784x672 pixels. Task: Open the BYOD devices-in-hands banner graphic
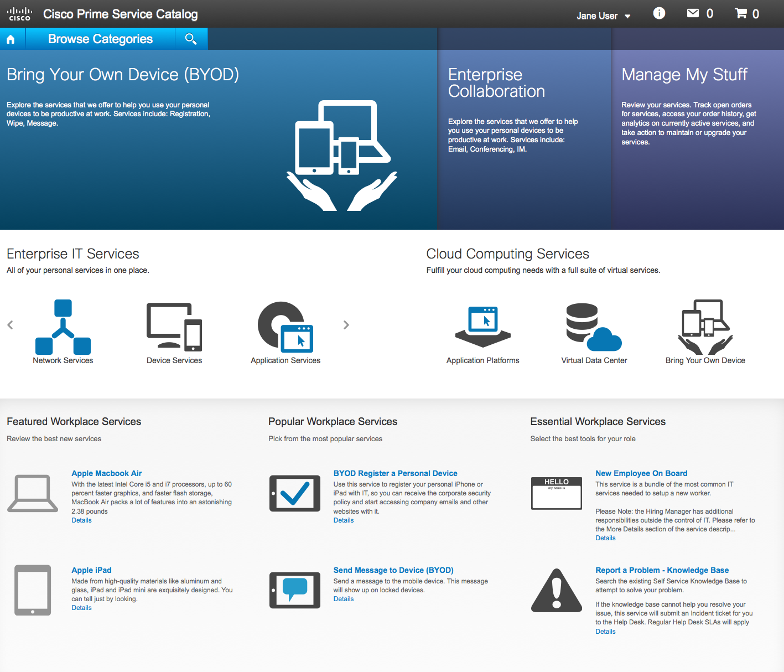[342, 156]
